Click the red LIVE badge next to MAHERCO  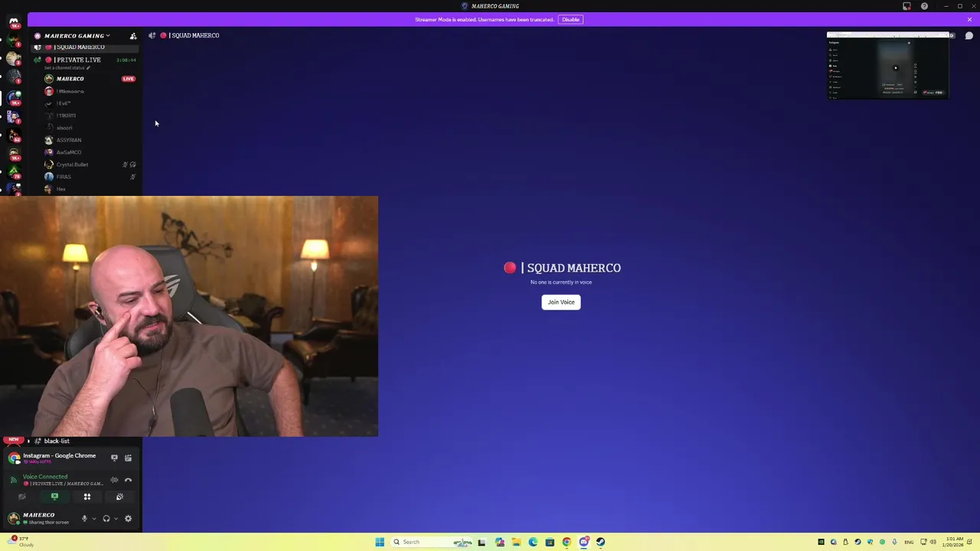[x=128, y=79]
